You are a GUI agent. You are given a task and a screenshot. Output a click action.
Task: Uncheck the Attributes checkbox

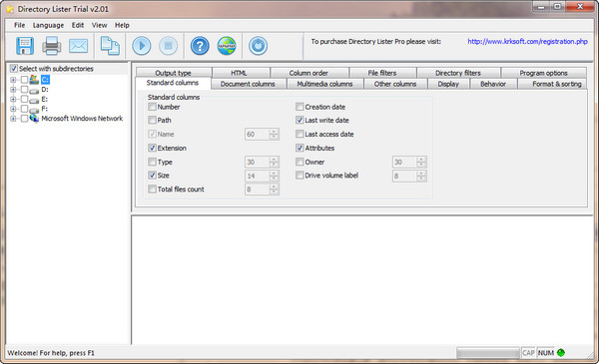click(299, 148)
